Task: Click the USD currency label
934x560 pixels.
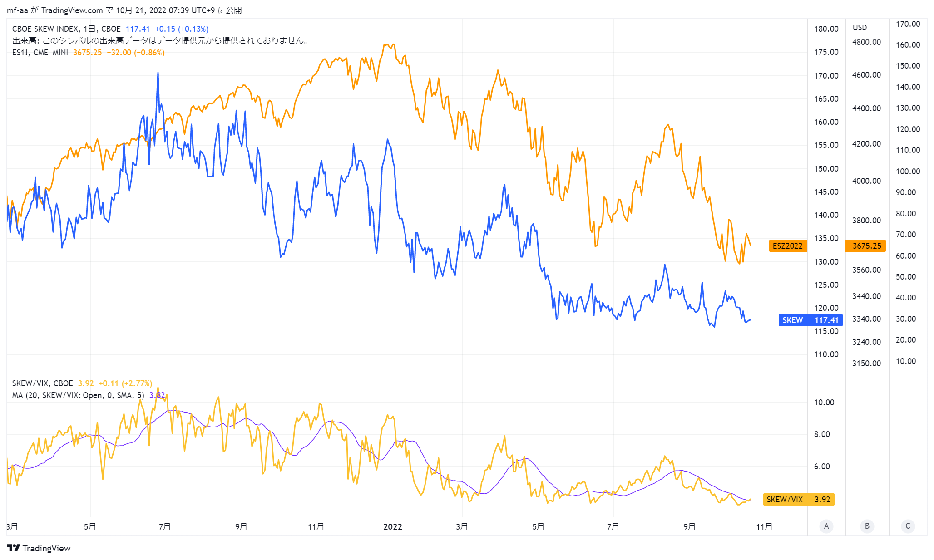Action: click(x=860, y=28)
